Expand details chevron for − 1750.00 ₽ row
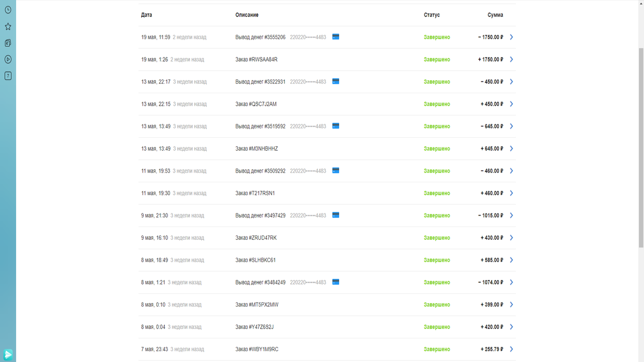644x362 pixels. pyautogui.click(x=511, y=37)
